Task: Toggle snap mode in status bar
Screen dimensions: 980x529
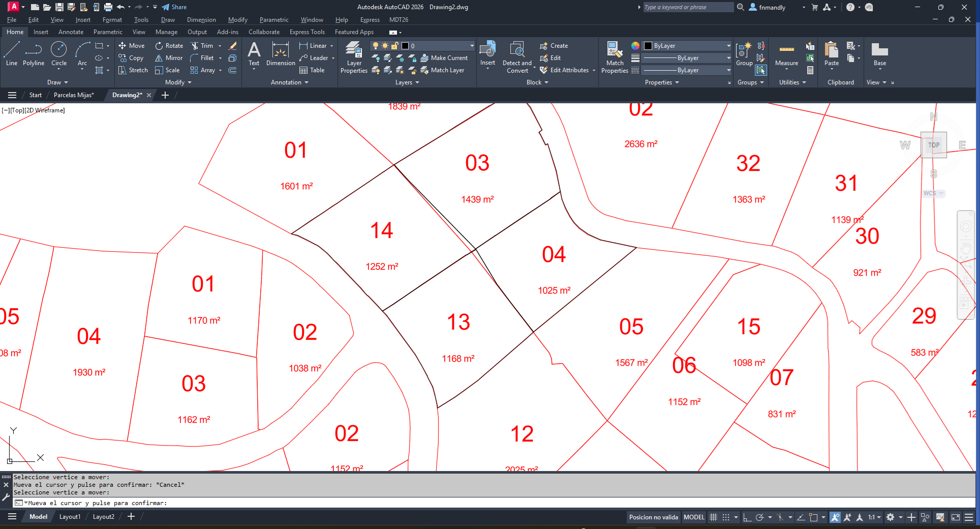Action: pos(726,517)
